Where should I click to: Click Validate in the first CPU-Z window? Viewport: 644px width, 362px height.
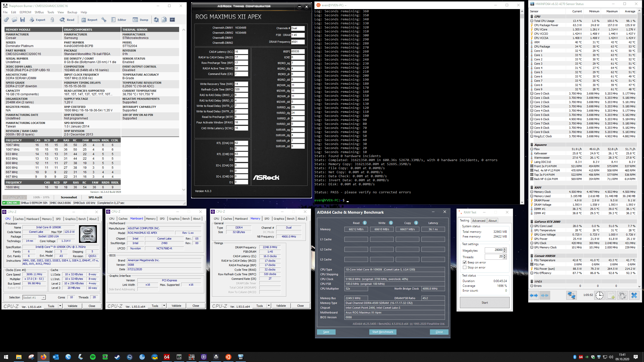(x=72, y=306)
